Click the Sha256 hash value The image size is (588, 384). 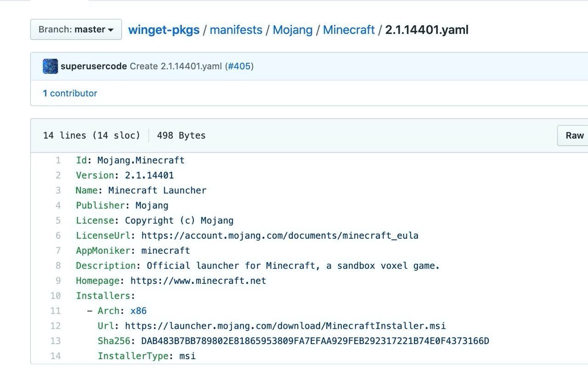click(315, 341)
